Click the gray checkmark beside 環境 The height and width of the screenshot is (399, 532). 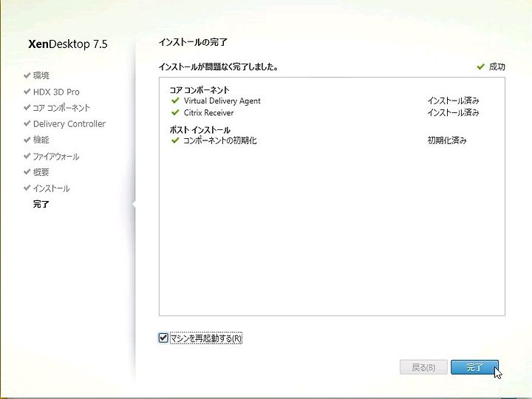(x=27, y=75)
